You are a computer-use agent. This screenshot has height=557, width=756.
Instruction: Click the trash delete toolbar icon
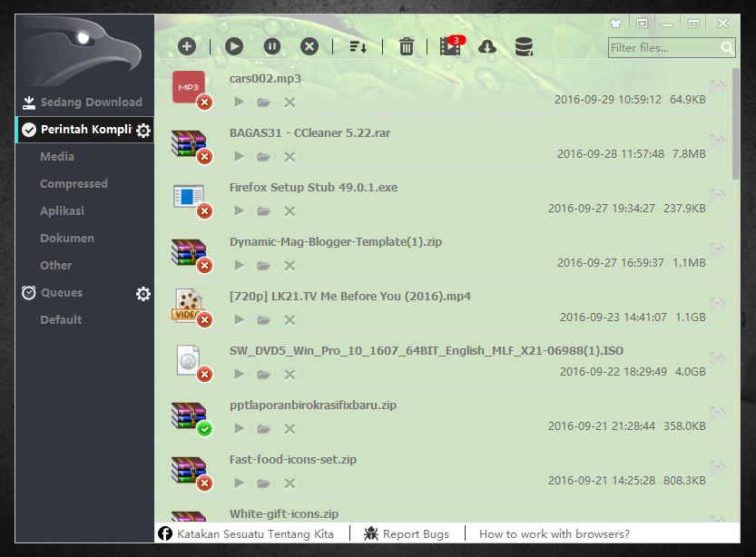coord(406,46)
